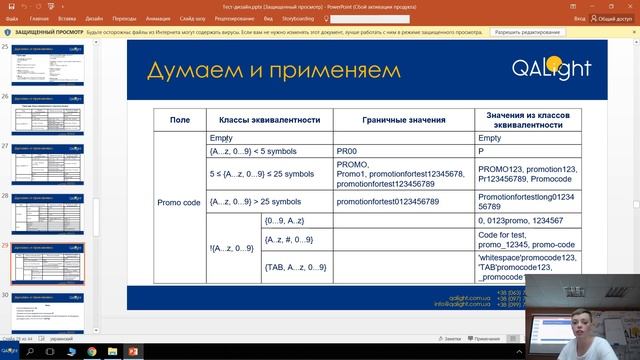The image size is (640, 360).
Task: Click the Классы эквивалентности header cell
Action: (270, 120)
